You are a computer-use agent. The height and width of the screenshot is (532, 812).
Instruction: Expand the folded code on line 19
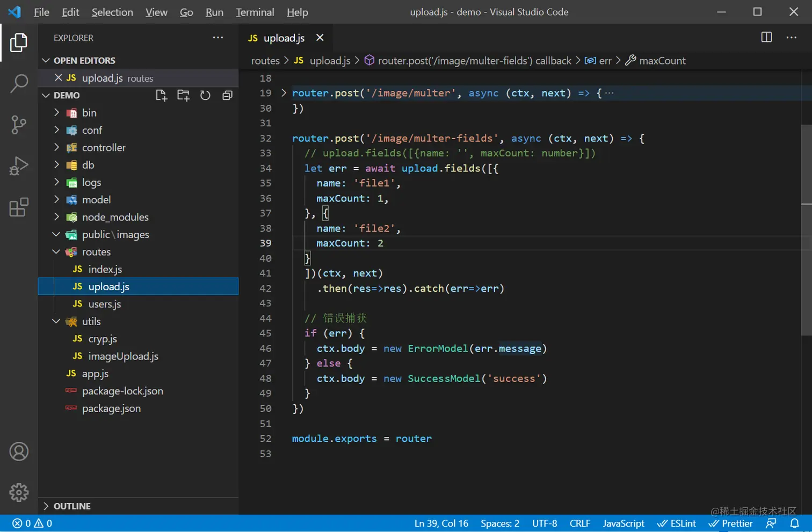click(x=284, y=93)
